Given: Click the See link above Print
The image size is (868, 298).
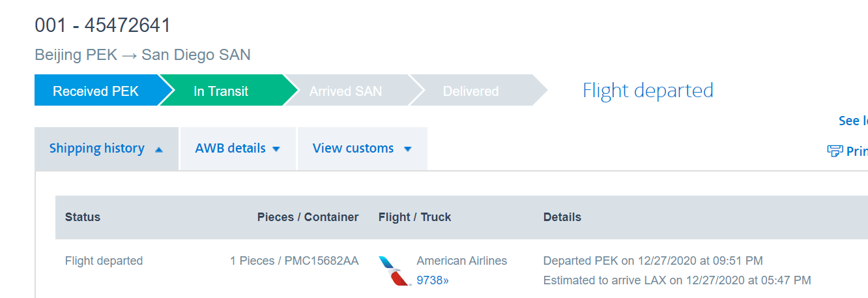Looking at the screenshot, I should tap(852, 121).
